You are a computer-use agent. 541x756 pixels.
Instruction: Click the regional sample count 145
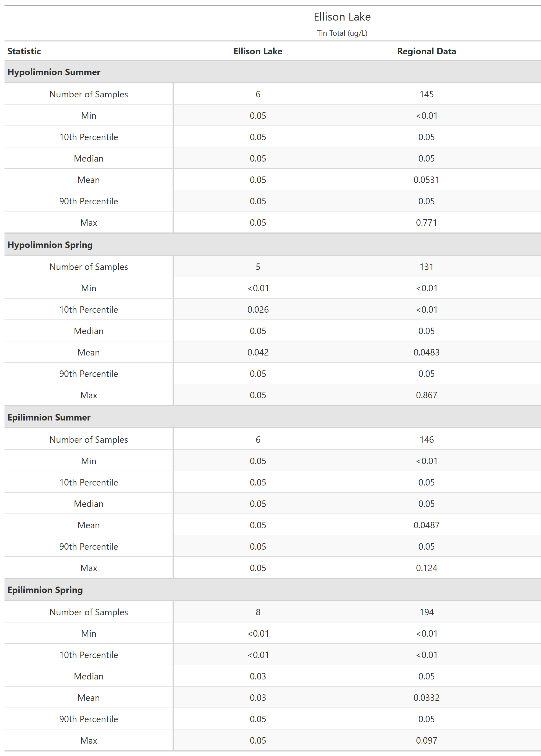pyautogui.click(x=426, y=94)
